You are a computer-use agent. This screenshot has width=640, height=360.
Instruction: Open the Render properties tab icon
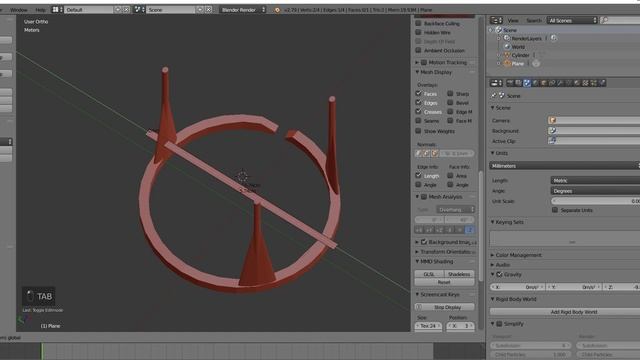510,83
